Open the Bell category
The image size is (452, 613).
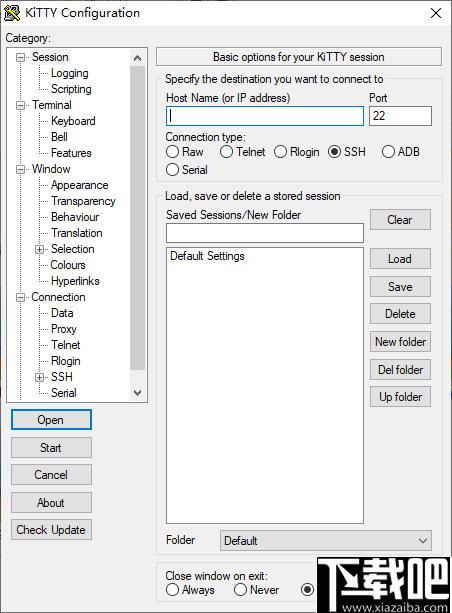(x=59, y=137)
